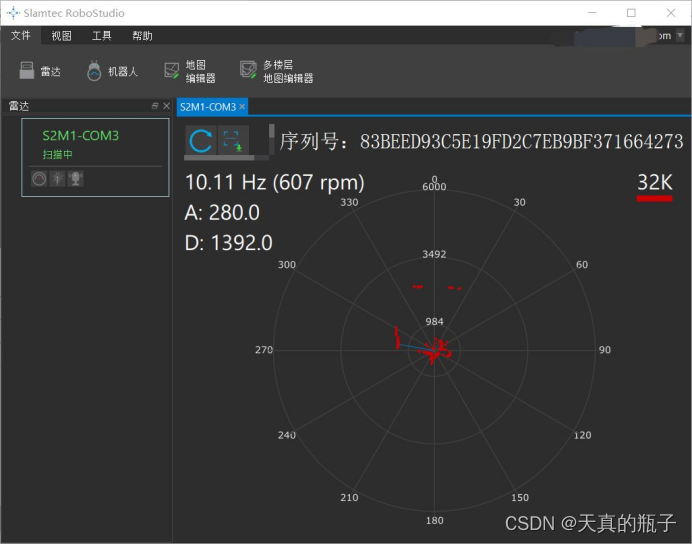Click the serial number text 83BEED93C5E19FD2...
The height and width of the screenshot is (544, 692).
[x=521, y=142]
